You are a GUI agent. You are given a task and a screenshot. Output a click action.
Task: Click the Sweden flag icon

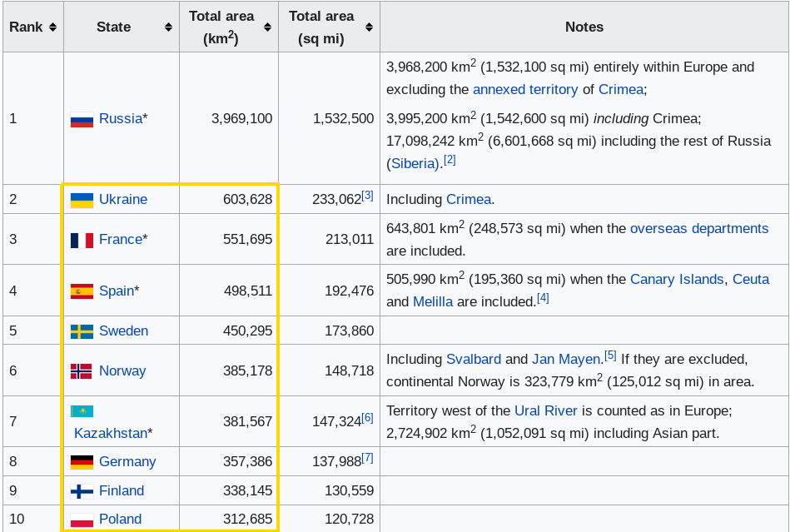(82, 331)
